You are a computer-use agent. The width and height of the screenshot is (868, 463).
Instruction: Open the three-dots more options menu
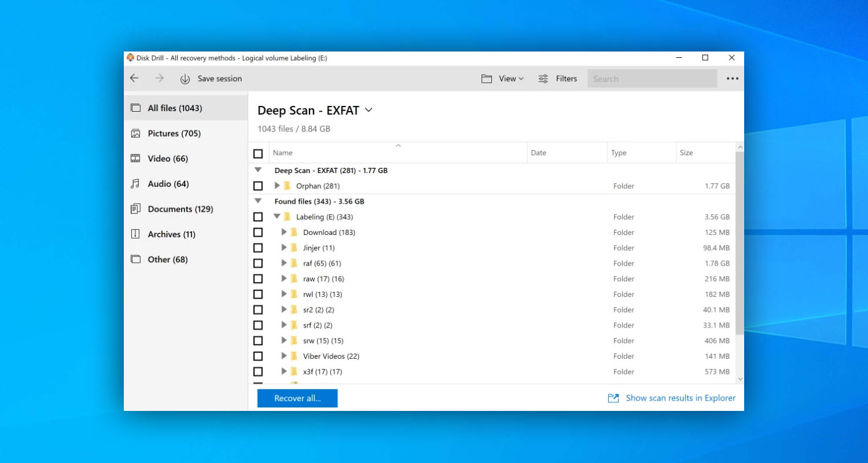click(733, 79)
